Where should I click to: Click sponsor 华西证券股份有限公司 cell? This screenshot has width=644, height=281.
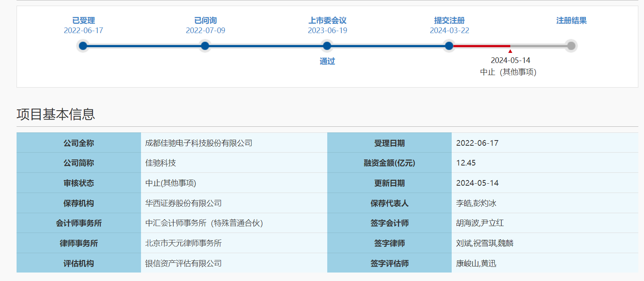(183, 203)
